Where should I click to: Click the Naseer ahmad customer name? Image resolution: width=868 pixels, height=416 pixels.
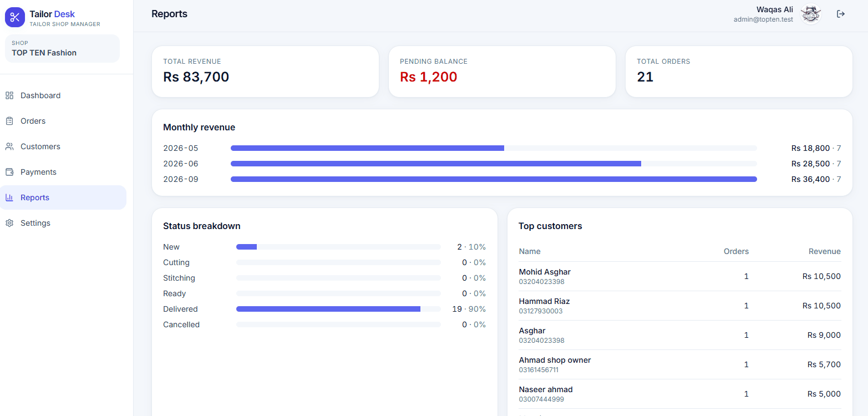tap(546, 389)
